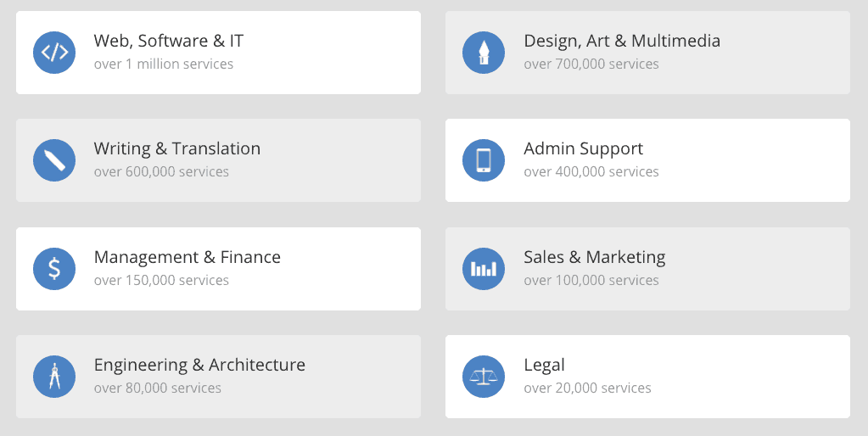
Task: Click the scales of justice icon
Action: pos(484,377)
